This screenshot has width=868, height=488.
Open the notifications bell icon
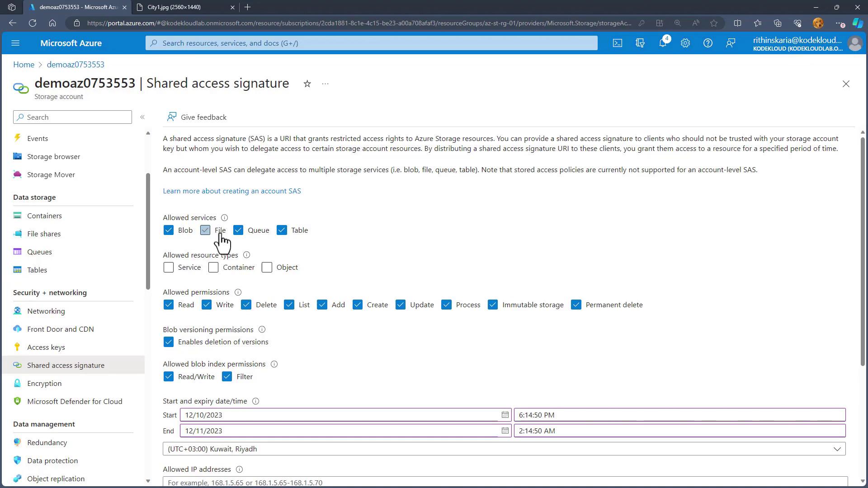pos(662,43)
